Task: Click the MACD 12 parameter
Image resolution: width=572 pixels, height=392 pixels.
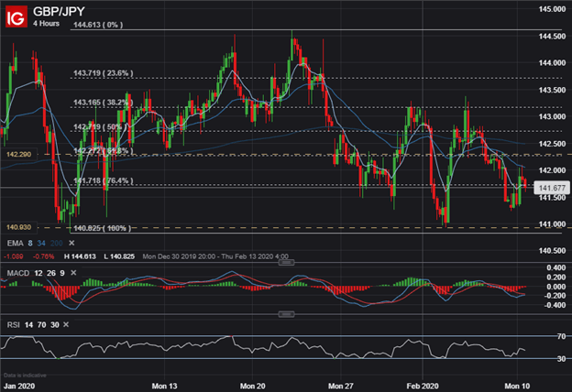Action: tap(38, 273)
